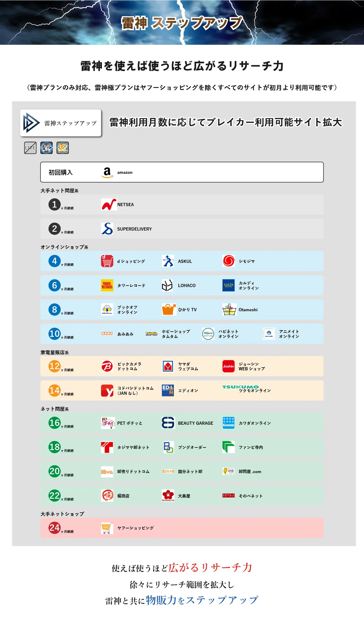Click the 極 plan gold badge icon
This screenshot has width=364, height=623.
coord(62,148)
